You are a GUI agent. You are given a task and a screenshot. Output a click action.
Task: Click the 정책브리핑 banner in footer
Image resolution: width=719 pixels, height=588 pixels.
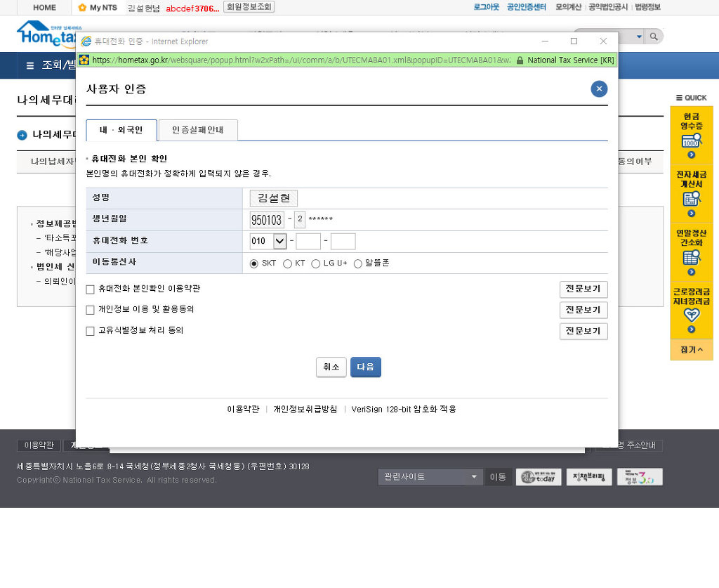pos(589,477)
